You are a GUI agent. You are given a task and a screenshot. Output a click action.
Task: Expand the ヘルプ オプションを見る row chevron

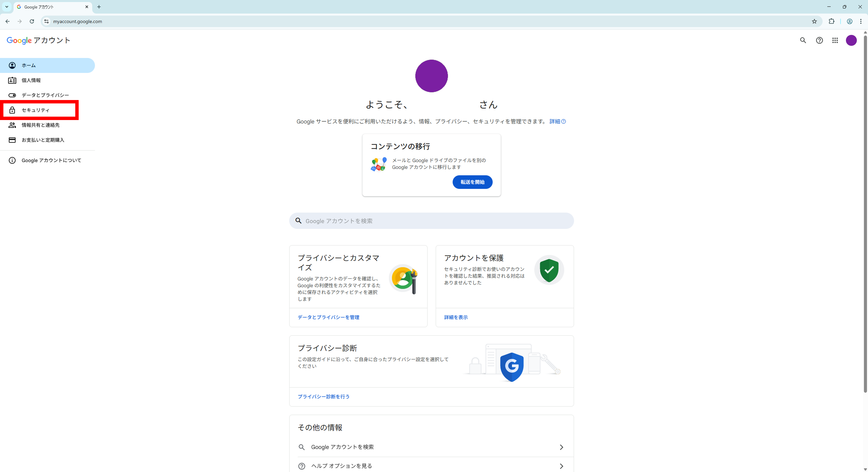pos(561,466)
